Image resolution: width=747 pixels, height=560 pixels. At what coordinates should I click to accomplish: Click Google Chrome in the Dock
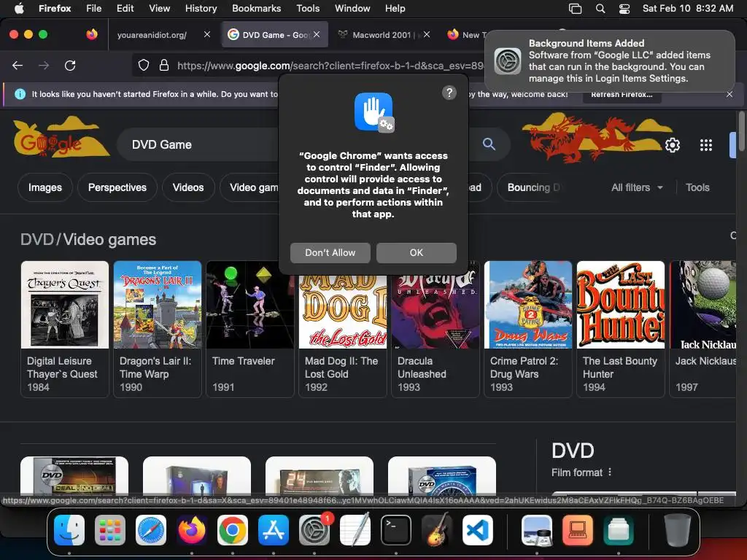pyautogui.click(x=233, y=530)
